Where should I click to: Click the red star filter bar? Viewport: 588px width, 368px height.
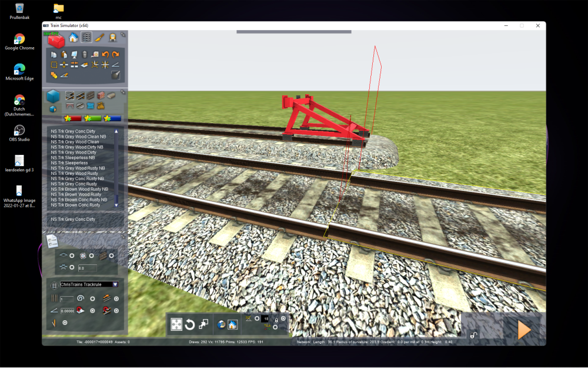[x=73, y=118]
